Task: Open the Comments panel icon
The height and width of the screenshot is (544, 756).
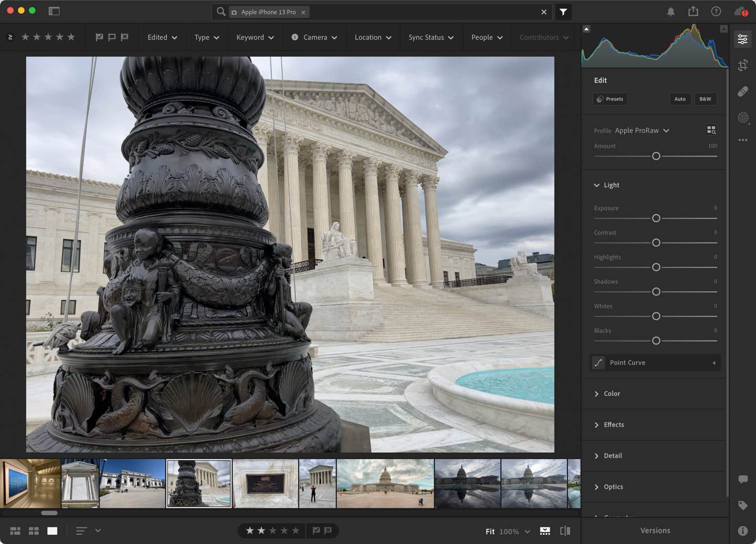Action: 743,479
